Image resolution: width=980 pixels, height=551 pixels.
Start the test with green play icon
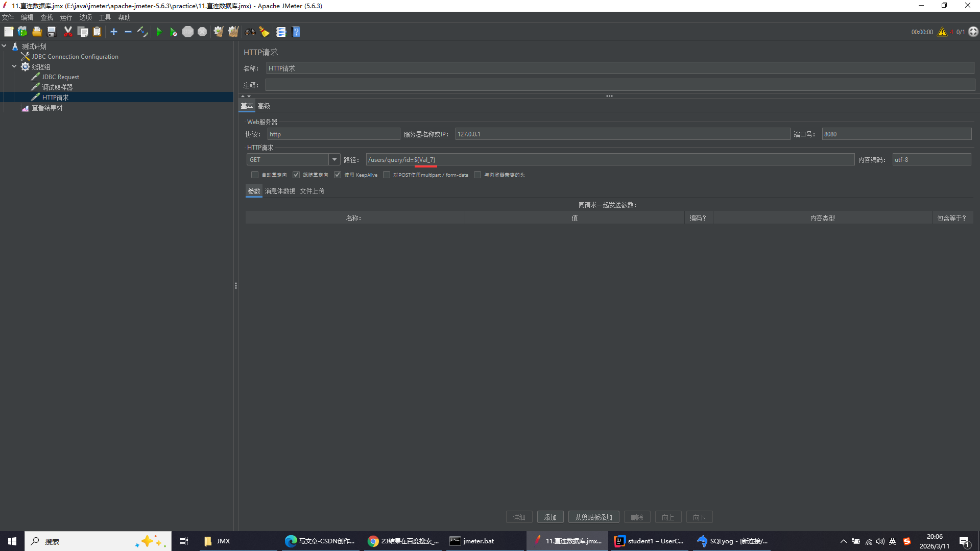[159, 32]
